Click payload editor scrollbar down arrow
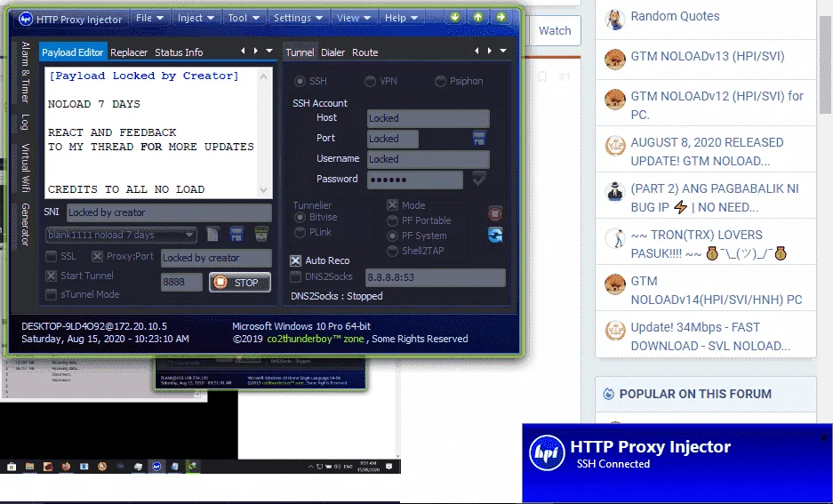Image resolution: width=833 pixels, height=504 pixels. [x=264, y=189]
